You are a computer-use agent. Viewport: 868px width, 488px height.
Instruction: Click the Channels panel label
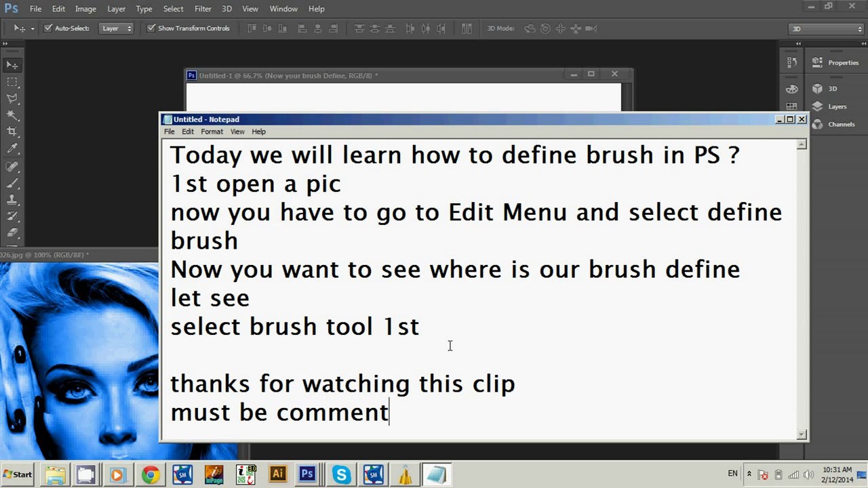tap(841, 124)
